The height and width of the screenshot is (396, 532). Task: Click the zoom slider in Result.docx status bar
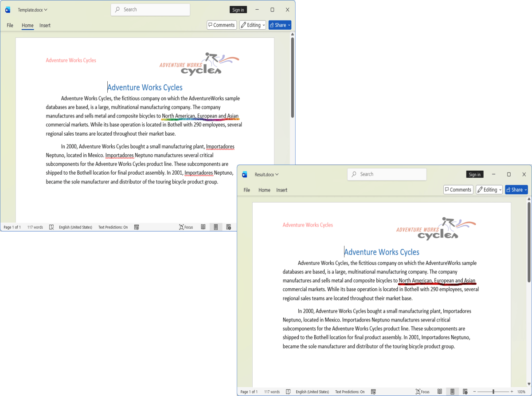pos(493,392)
